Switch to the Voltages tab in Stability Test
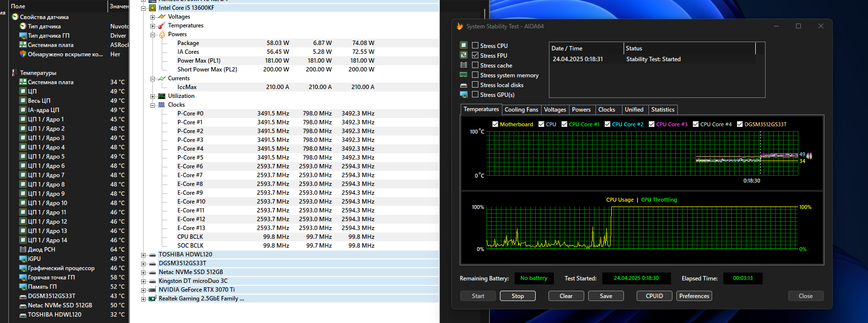 click(x=555, y=110)
